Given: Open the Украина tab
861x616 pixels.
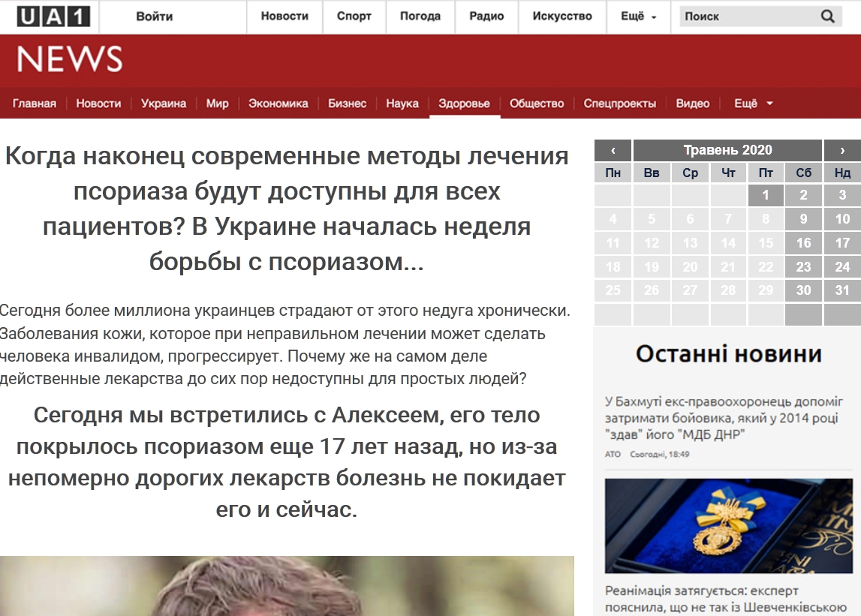Looking at the screenshot, I should tap(164, 104).
